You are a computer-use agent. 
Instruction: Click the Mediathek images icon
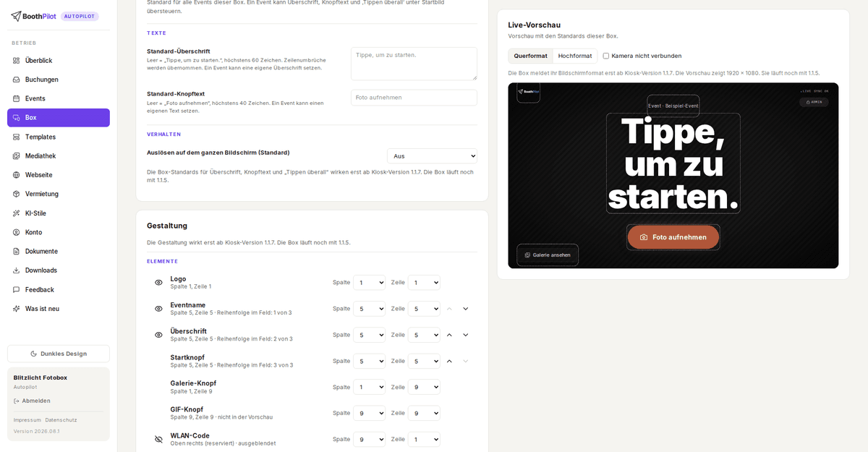(x=17, y=155)
